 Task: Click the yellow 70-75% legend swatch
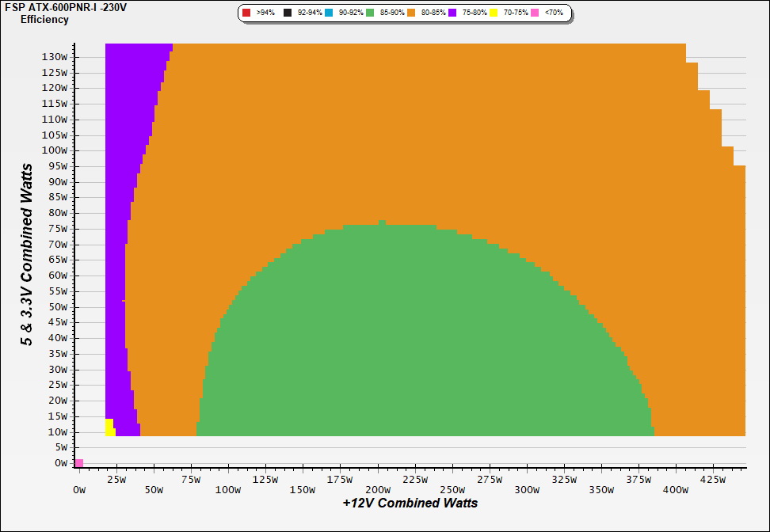pos(494,13)
